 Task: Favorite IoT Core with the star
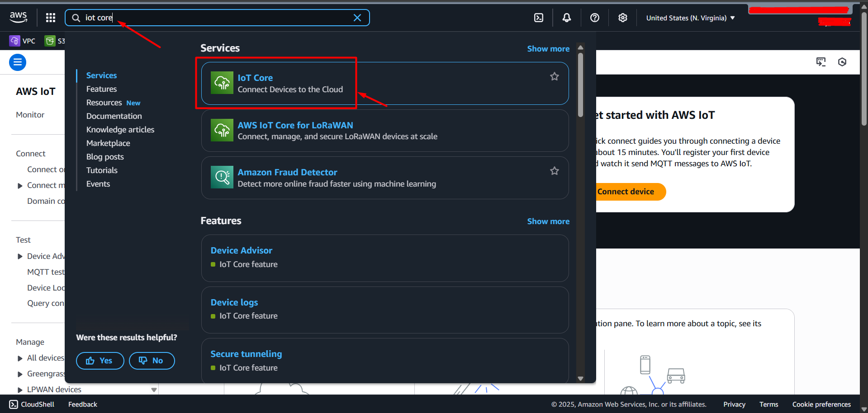click(554, 77)
